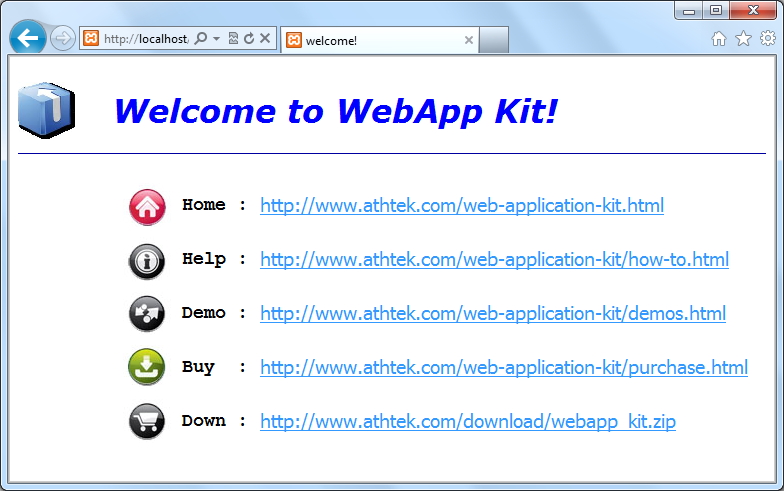Image resolution: width=784 pixels, height=491 pixels.
Task: Go to browser home page icon
Action: point(719,39)
